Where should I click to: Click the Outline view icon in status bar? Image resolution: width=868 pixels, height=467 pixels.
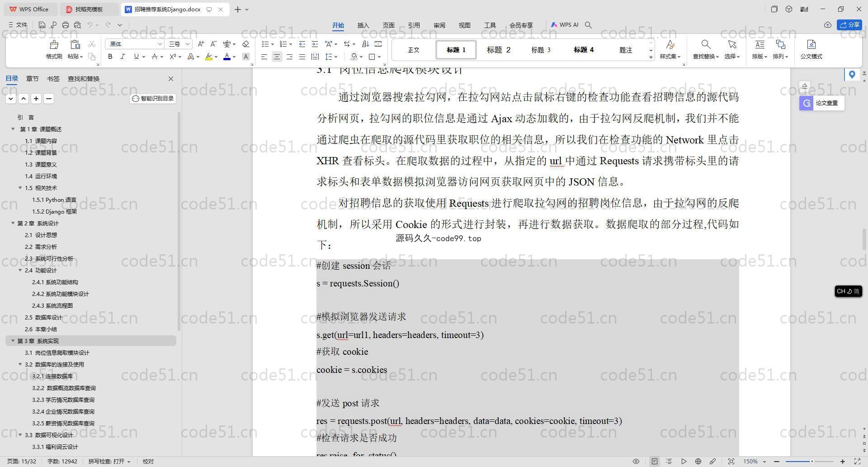tap(669, 462)
